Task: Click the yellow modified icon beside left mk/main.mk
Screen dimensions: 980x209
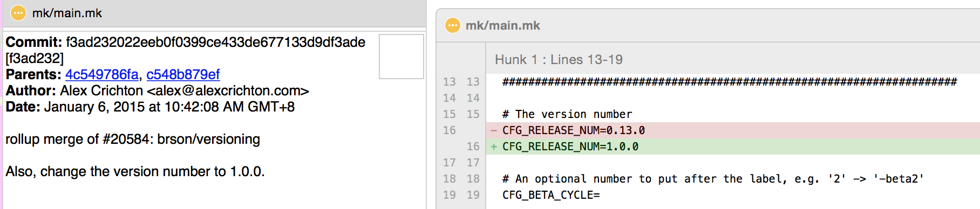Action: pos(18,13)
